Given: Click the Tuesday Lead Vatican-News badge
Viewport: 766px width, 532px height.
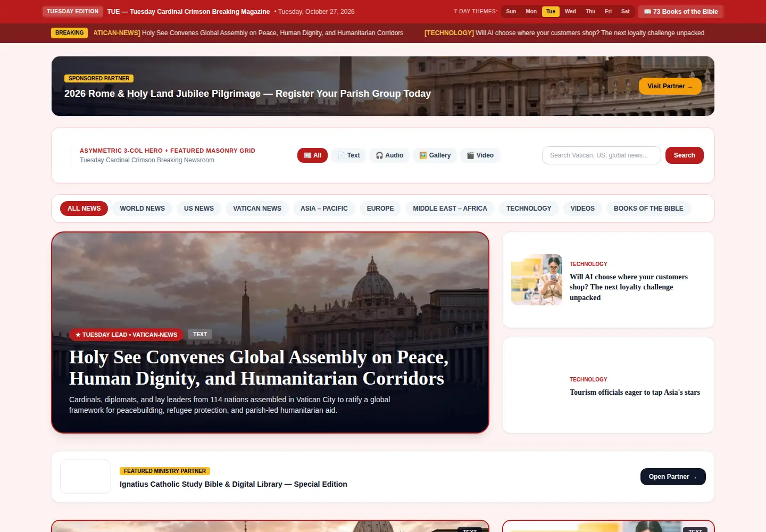Looking at the screenshot, I should coord(127,335).
